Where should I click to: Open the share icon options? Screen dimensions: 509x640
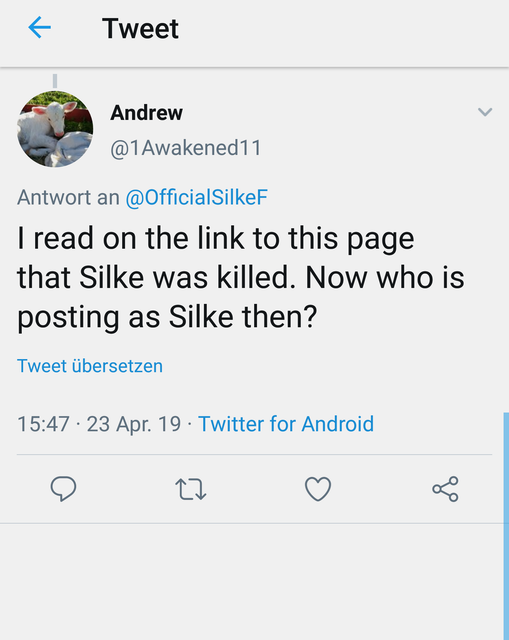(x=445, y=489)
